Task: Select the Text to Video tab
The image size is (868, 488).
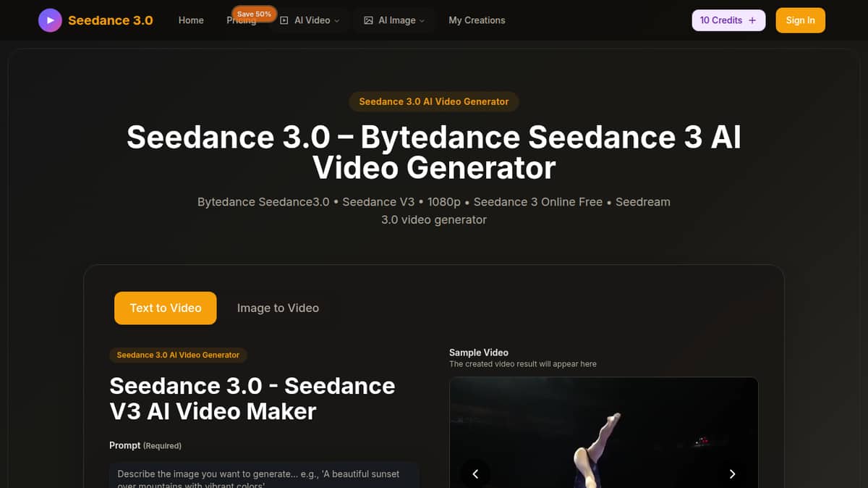Action: click(166, 308)
